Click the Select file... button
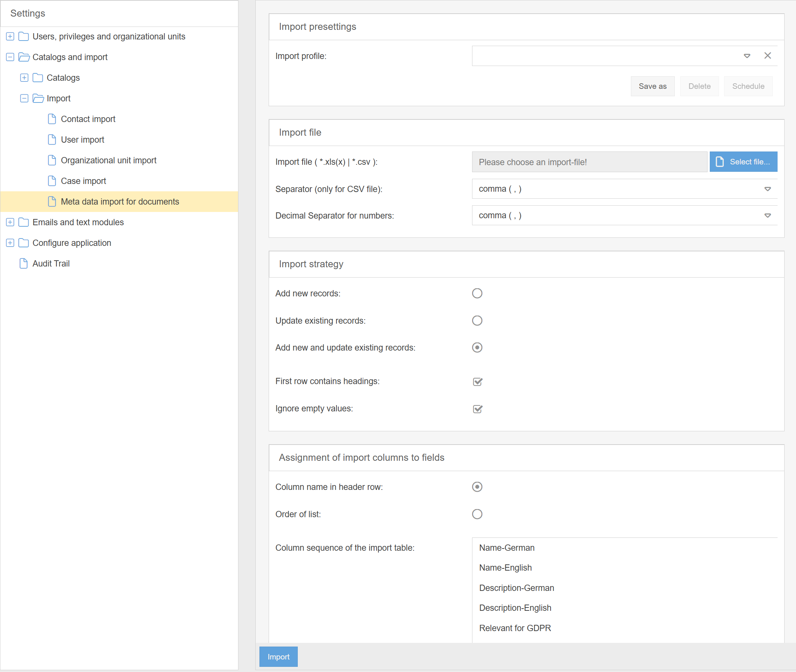 (743, 162)
